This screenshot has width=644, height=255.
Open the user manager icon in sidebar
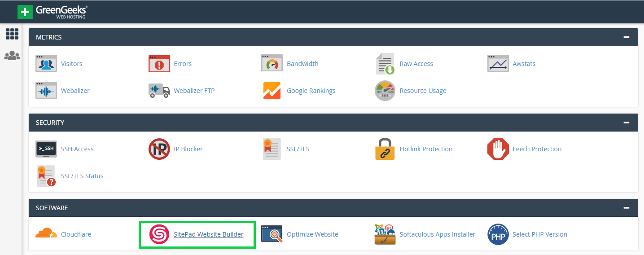coord(12,56)
